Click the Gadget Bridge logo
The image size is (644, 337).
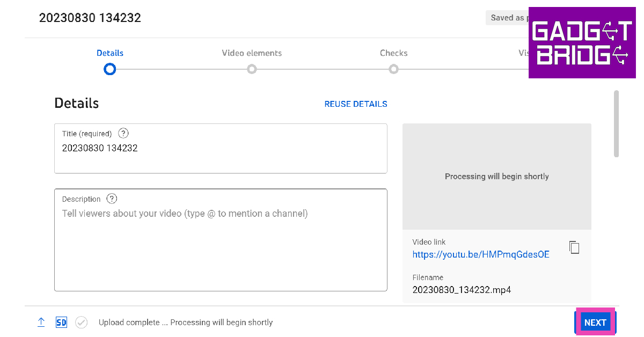(582, 43)
